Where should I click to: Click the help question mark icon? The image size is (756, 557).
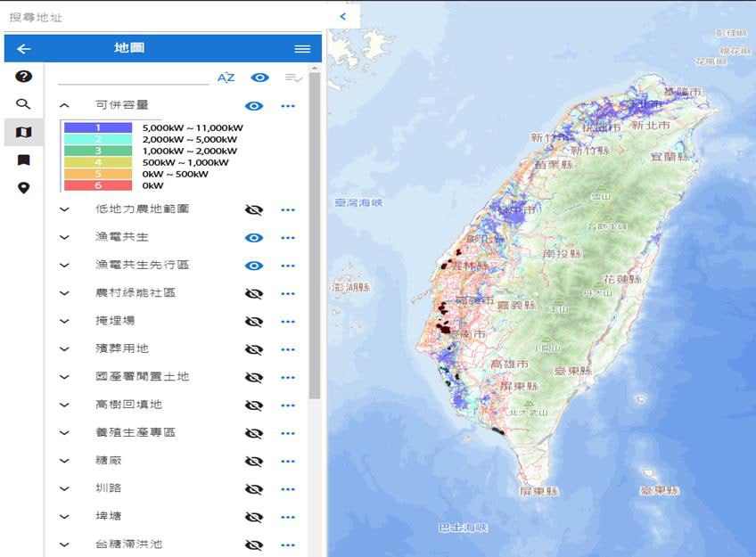click(24, 77)
